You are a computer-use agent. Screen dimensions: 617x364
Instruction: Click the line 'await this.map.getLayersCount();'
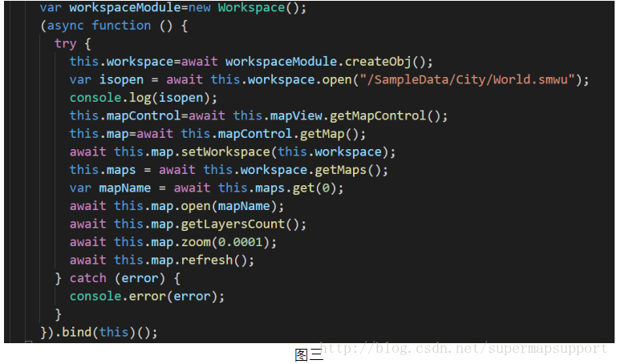[x=188, y=224]
